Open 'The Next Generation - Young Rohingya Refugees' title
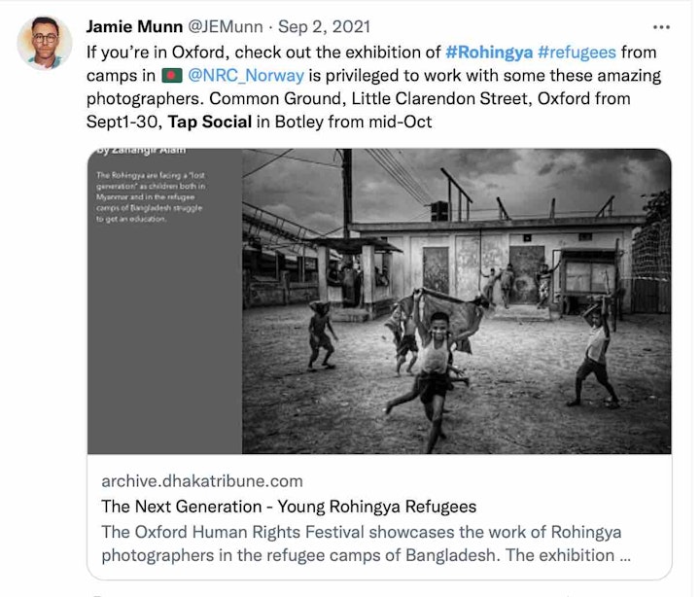 [x=289, y=507]
